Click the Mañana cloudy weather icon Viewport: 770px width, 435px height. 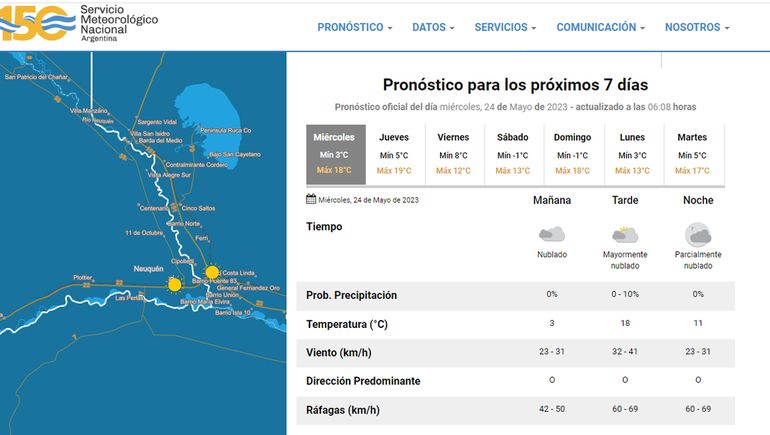click(x=551, y=235)
